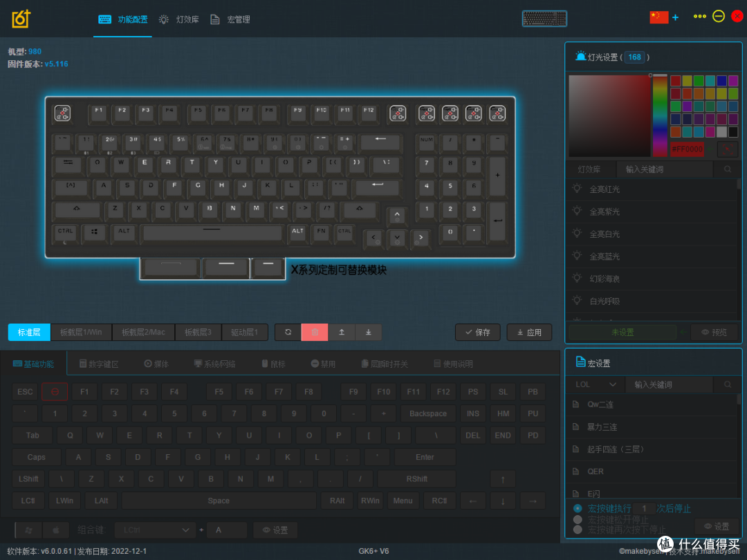The image size is (747, 560).
Task: Click the Backspace key in function keyboard
Action: 428,413
